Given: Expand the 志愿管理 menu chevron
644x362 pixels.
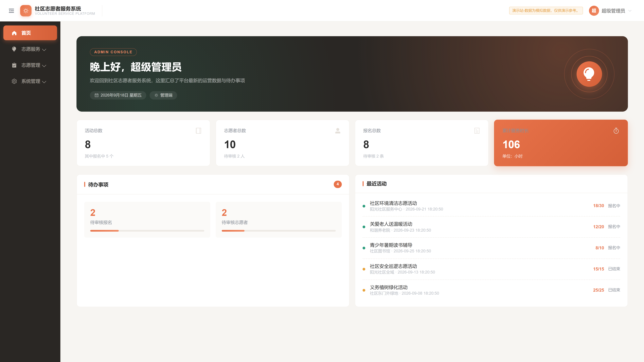Looking at the screenshot, I should click(x=44, y=66).
